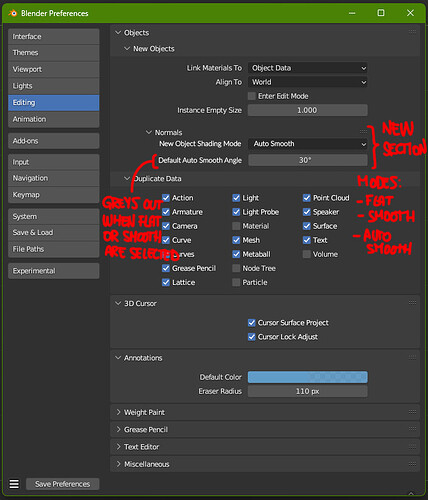Toggle the Light duplicate checkbox
This screenshot has width=428, height=500.
236,198
